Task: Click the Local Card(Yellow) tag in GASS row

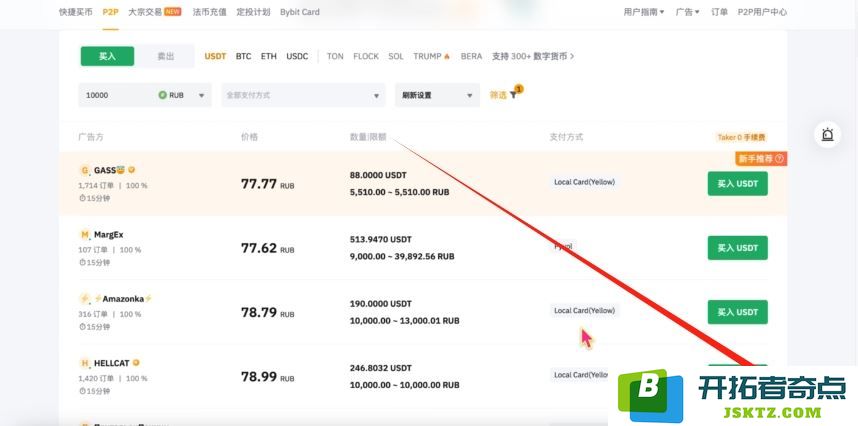Action: pos(584,182)
